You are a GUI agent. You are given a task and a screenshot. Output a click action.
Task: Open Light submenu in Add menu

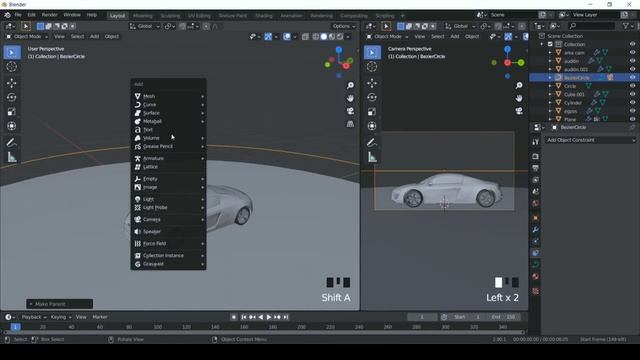pos(168,199)
